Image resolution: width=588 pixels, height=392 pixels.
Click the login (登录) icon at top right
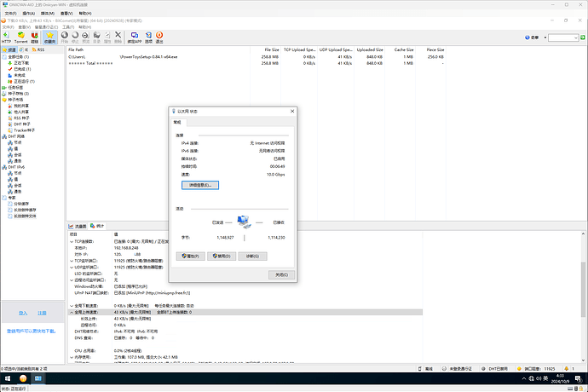click(532, 37)
